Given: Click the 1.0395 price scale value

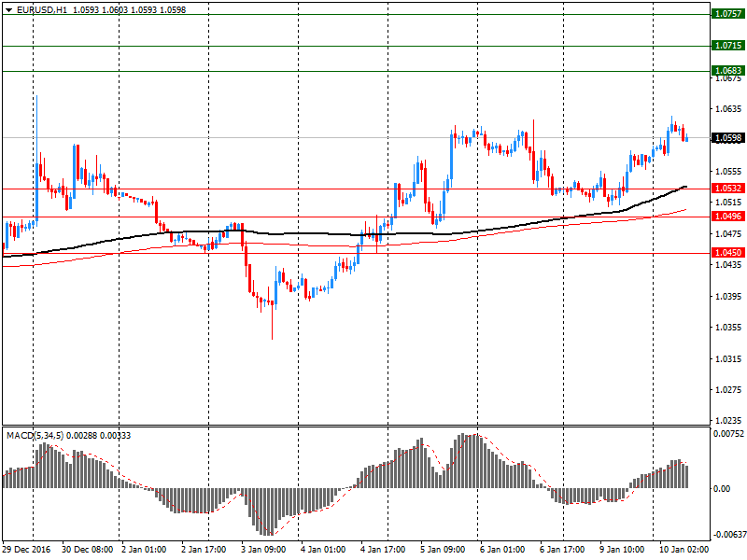Looking at the screenshot, I should click(x=729, y=296).
